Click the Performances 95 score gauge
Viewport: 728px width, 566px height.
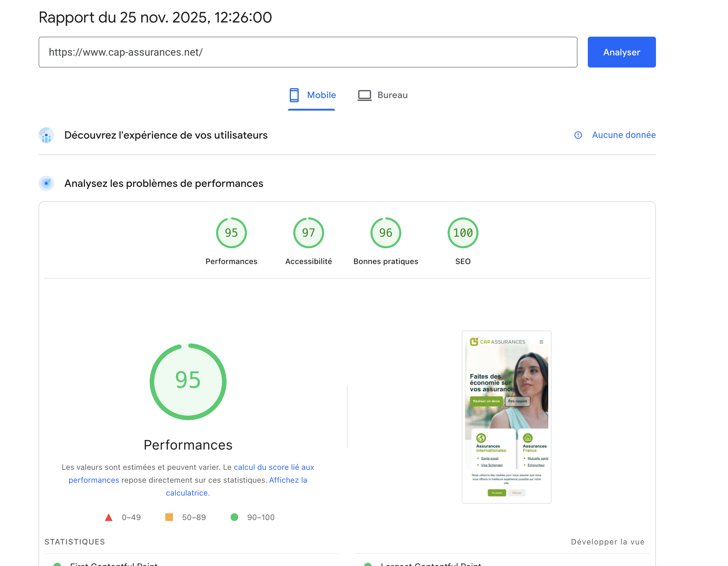click(x=231, y=233)
